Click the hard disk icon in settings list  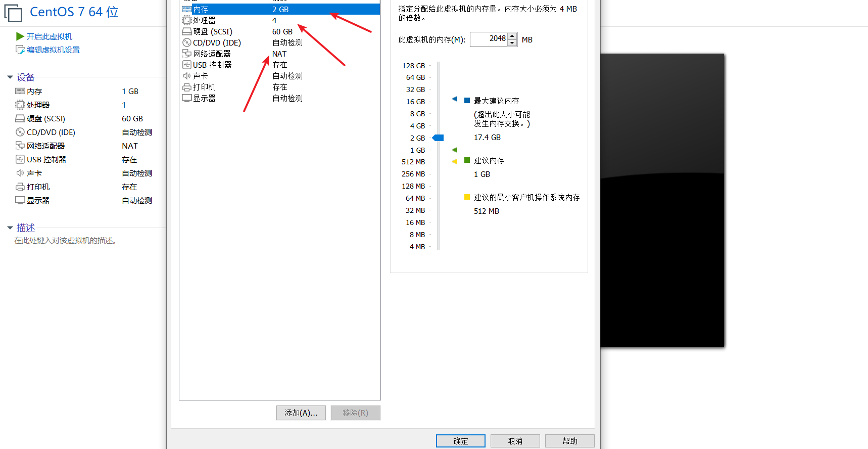(x=187, y=31)
